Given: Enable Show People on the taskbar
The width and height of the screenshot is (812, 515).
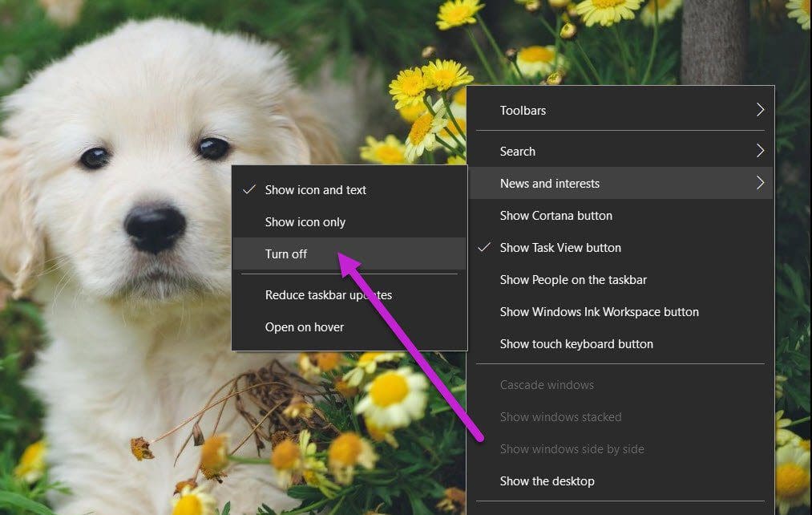Looking at the screenshot, I should (620, 280).
